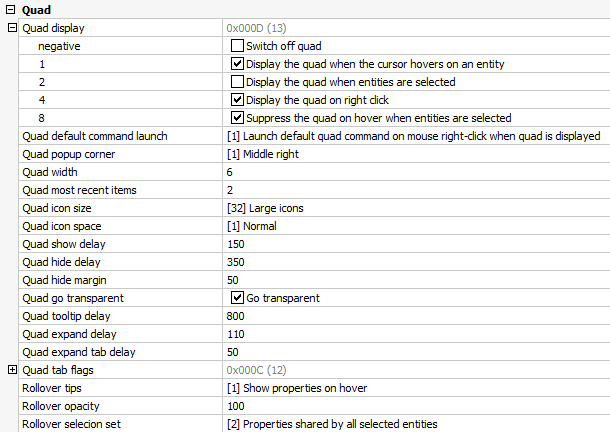
Task: Expand the Quad tab flags node
Action: 12,370
